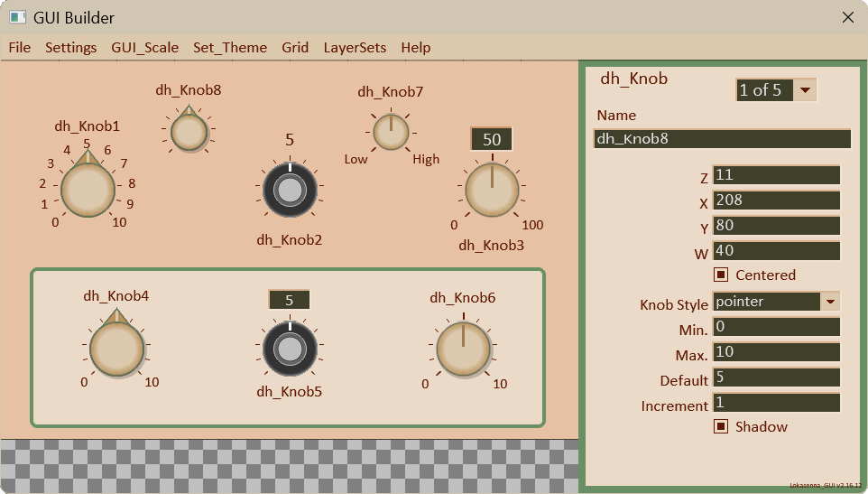This screenshot has height=494, width=868.
Task: Click the dh_Knob6 knob dial
Action: [464, 349]
